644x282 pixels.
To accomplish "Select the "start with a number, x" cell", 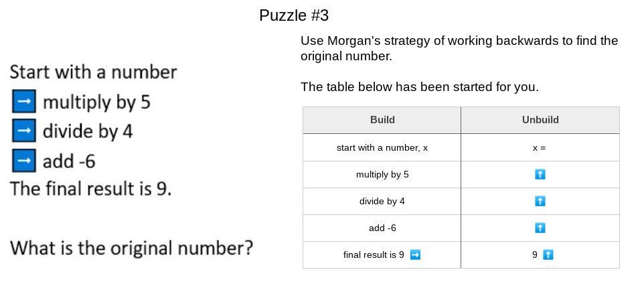I will click(382, 147).
